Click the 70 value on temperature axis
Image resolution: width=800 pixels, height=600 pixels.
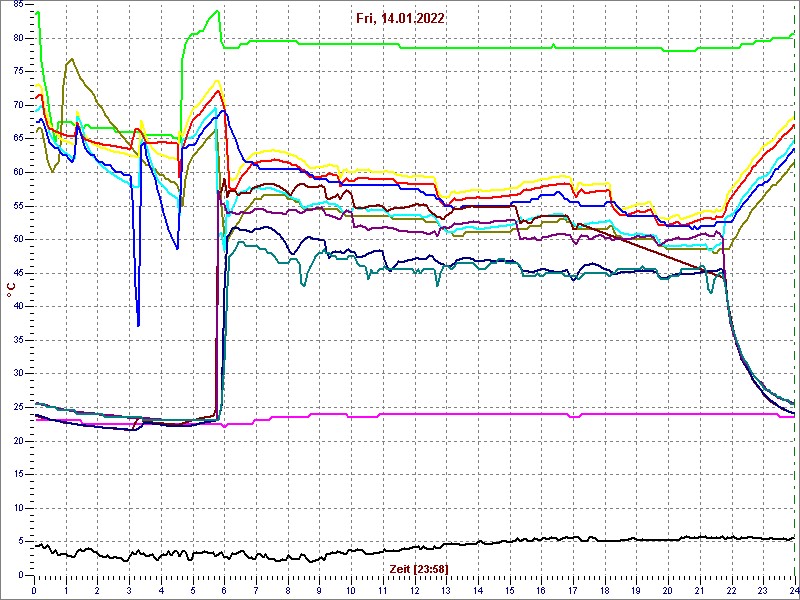click(19, 105)
